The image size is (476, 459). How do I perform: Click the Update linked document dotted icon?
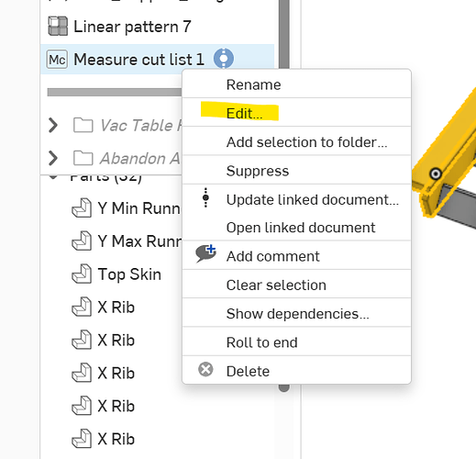(205, 197)
